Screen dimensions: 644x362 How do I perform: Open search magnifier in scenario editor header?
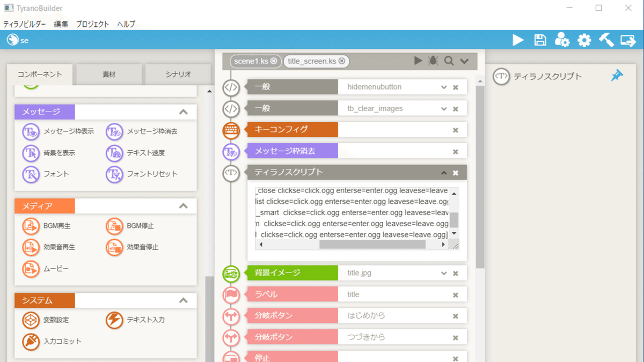pyautogui.click(x=449, y=61)
